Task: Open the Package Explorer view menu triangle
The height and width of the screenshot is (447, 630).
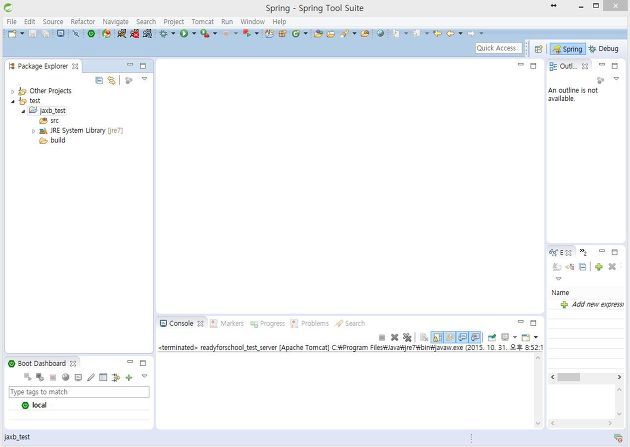Action: click(144, 79)
